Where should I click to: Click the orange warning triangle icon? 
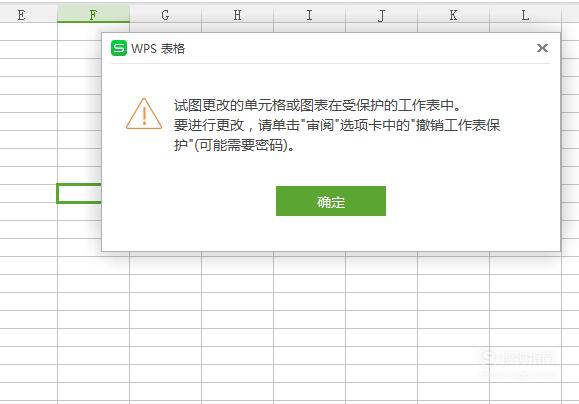(x=144, y=114)
